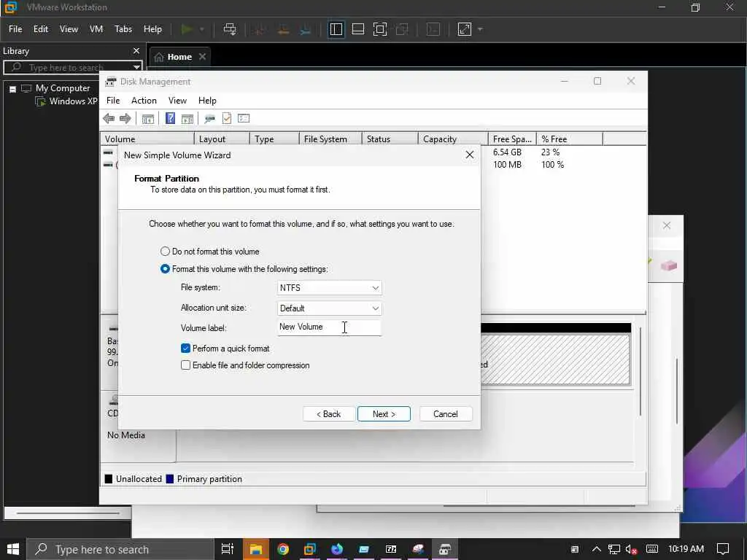747x560 pixels.
Task: Sort by File System column header
Action: tap(330, 139)
